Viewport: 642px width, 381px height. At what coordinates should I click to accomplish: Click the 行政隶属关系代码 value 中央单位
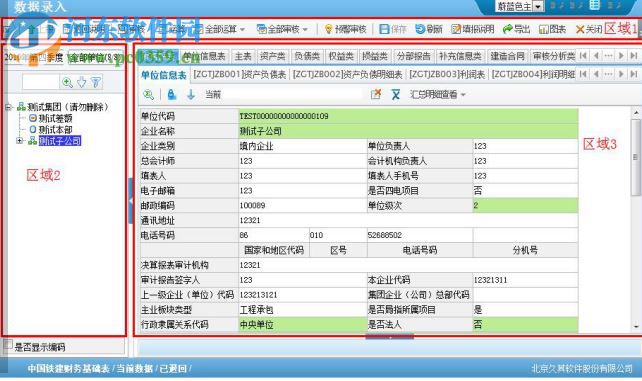coord(303,325)
